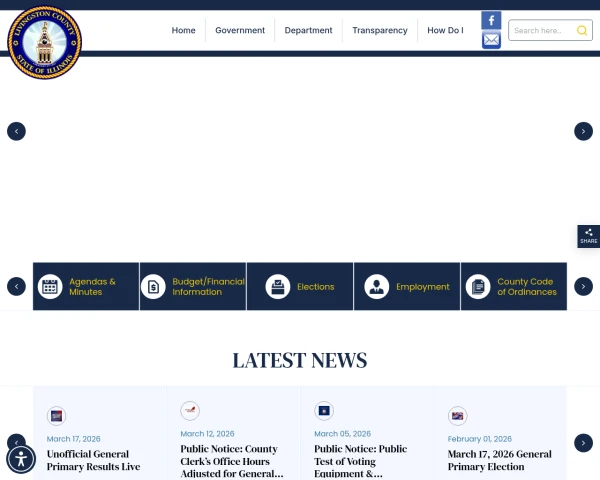Click the date February 01, 2026
The height and width of the screenshot is (480, 600).
[480, 439]
